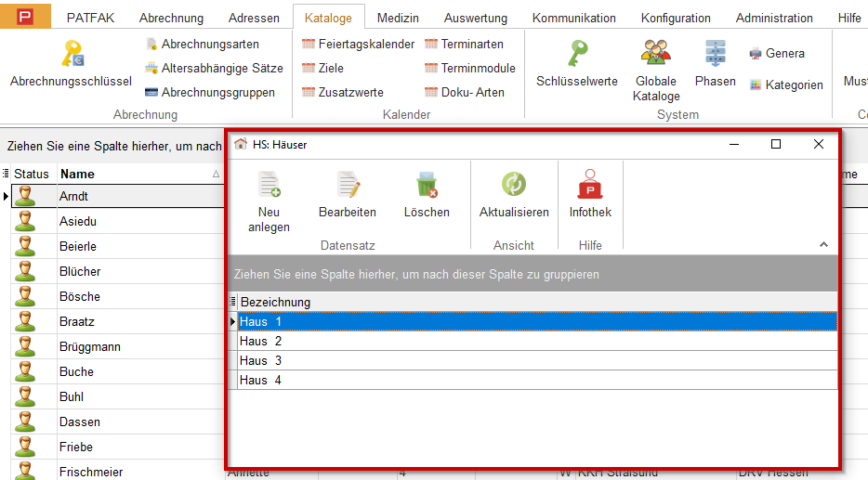Open the Phasen catalog

click(x=715, y=55)
